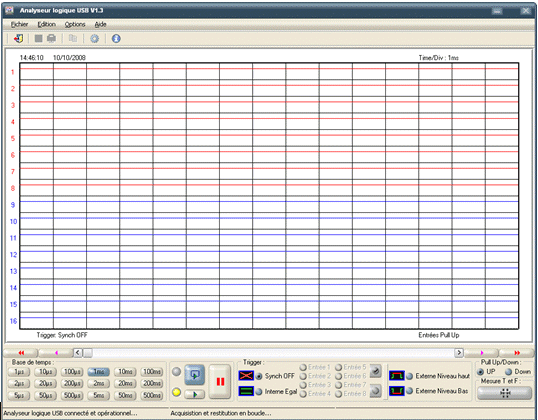Click the horizontal scrollbar right arrow

[x=459, y=353]
